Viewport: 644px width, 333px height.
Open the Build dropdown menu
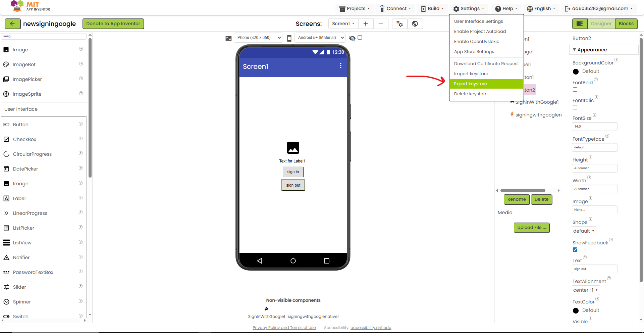[x=432, y=8]
